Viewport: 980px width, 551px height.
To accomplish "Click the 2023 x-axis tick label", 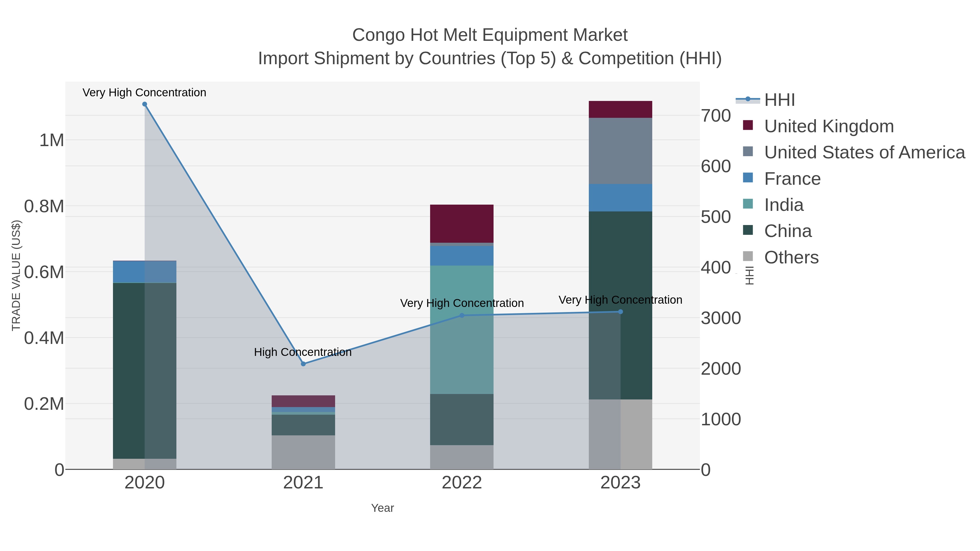I will point(620,483).
